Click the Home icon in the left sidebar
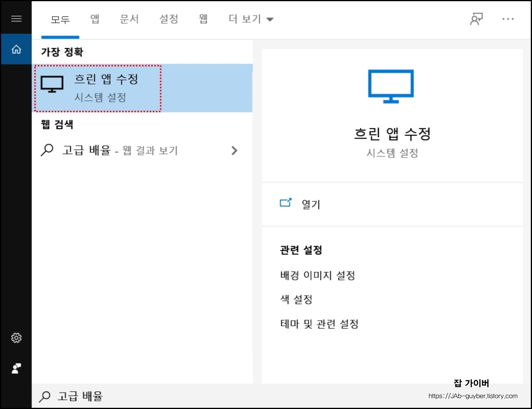Image resolution: width=532 pixels, height=409 pixels. click(x=16, y=50)
